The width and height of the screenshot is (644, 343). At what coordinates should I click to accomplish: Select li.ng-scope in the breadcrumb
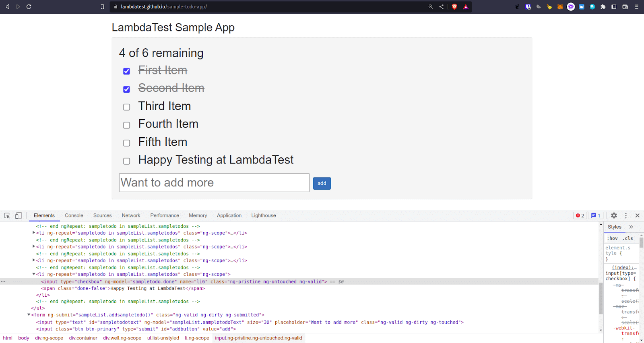coord(197,338)
